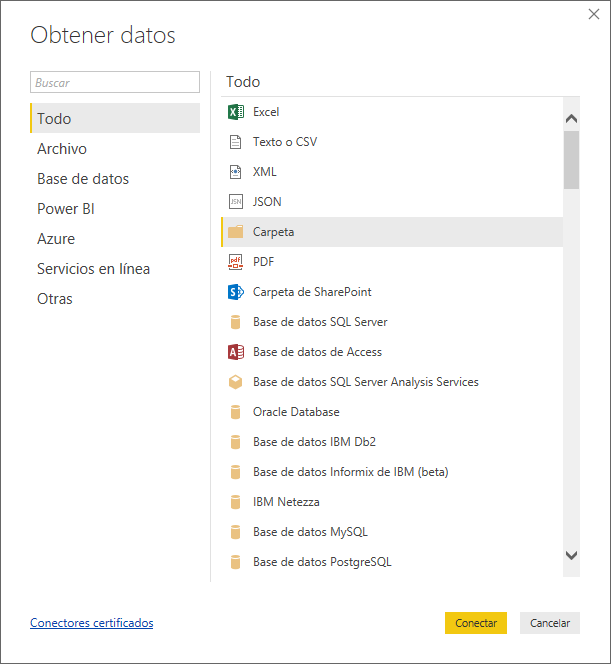Pick Oracle Database label

pyautogui.click(x=296, y=412)
